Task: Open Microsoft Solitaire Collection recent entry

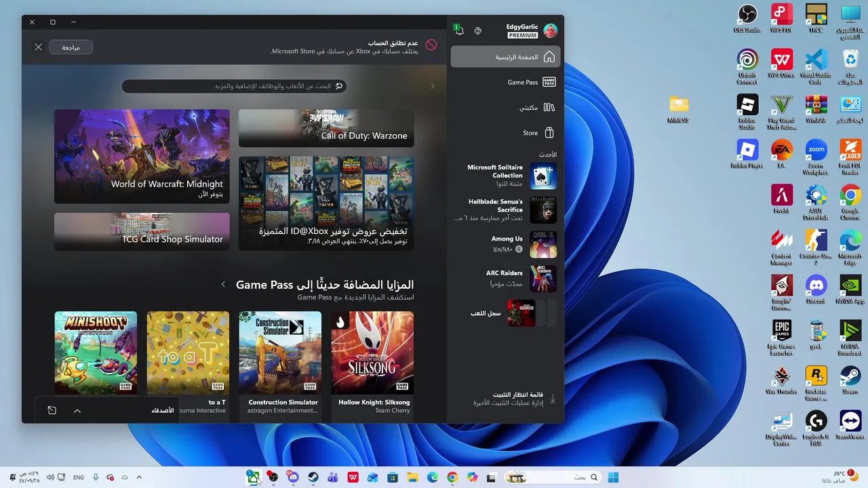Action: coord(505,176)
